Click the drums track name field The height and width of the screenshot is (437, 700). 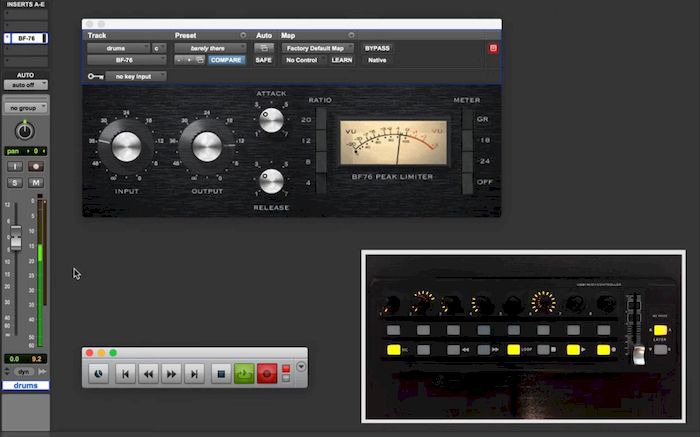[26, 385]
